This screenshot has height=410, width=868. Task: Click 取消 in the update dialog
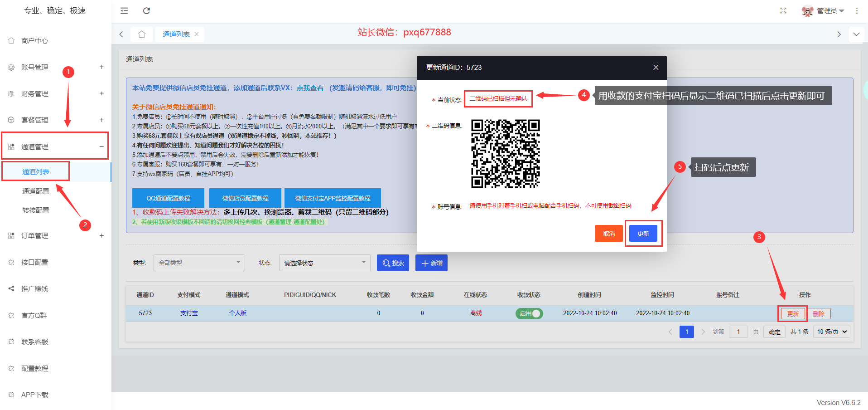[608, 234]
